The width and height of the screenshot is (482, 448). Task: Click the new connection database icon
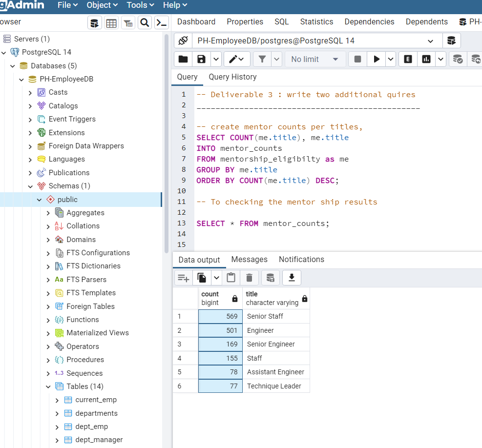451,41
